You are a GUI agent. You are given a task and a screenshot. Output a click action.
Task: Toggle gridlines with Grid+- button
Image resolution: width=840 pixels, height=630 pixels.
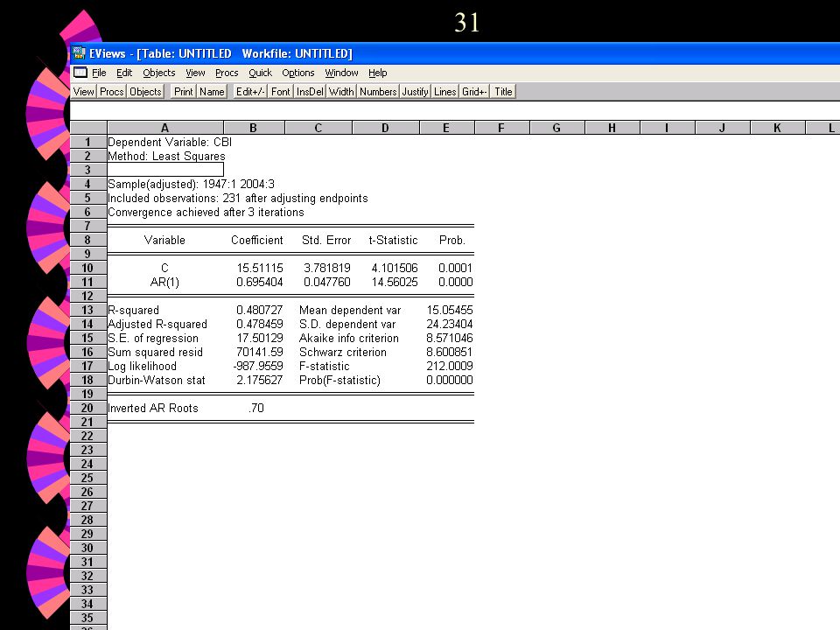click(473, 92)
